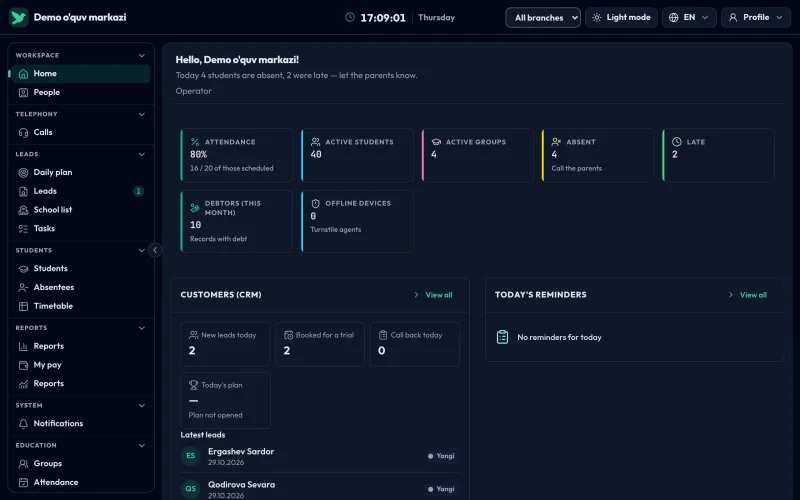Click the Absentees person-minus icon
This screenshot has height=500, width=800.
tap(23, 287)
